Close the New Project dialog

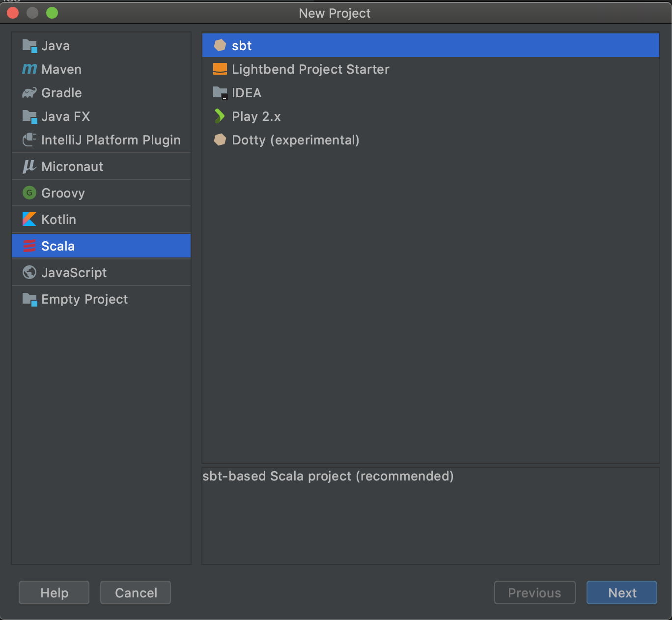tap(13, 13)
